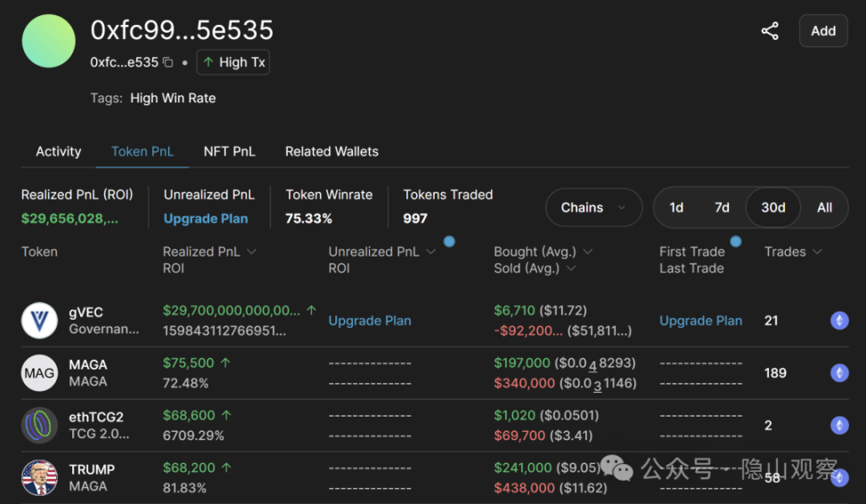Click Upgrade Plan under Unrealized PnL summary

(206, 218)
